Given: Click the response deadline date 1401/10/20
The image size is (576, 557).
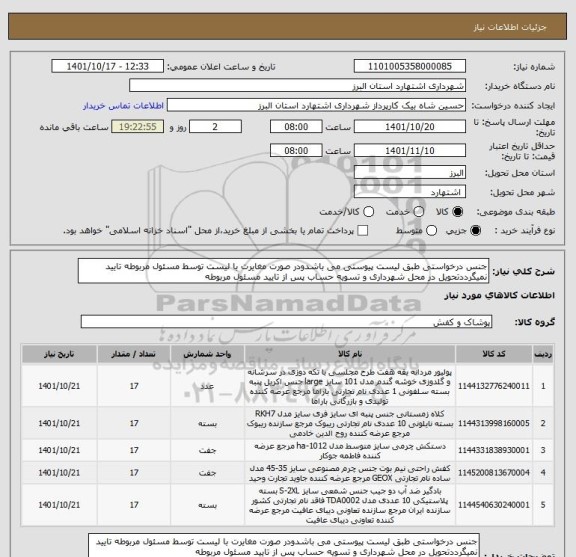Looking at the screenshot, I should (410, 127).
